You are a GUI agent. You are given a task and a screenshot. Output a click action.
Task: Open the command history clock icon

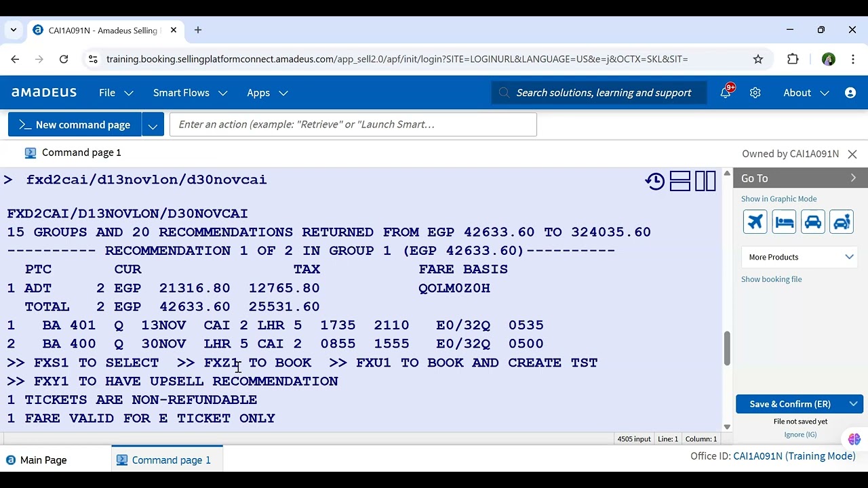pyautogui.click(x=655, y=181)
